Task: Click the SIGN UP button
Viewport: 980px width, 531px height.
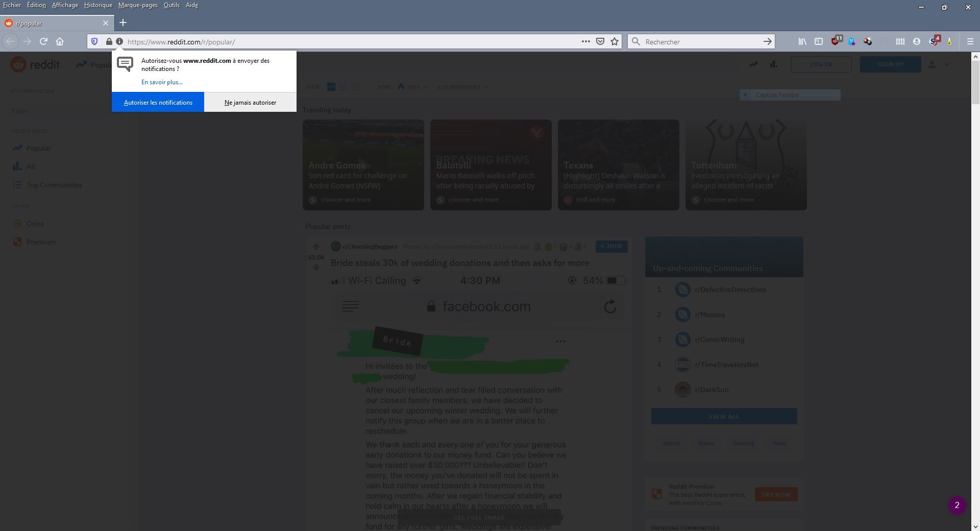Action: [x=890, y=64]
